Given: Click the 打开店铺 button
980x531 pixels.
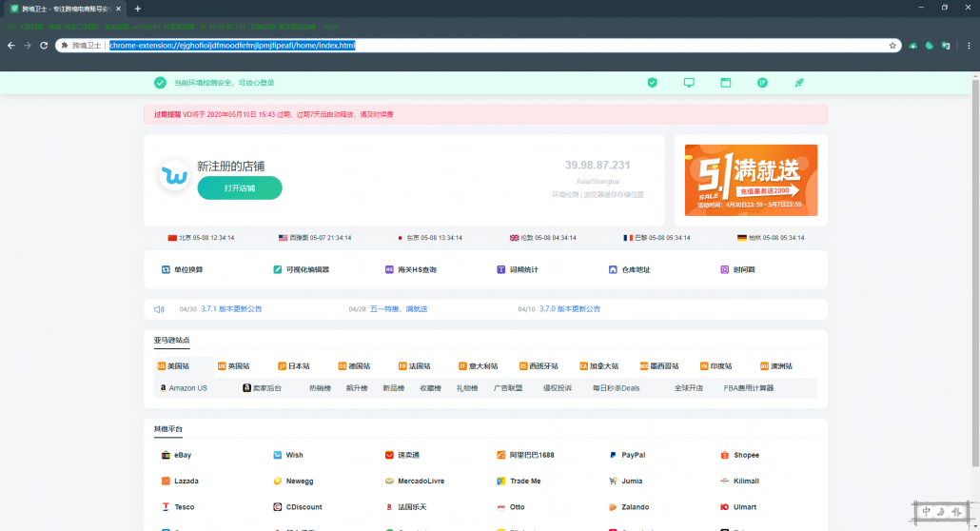Looking at the screenshot, I should pyautogui.click(x=240, y=187).
